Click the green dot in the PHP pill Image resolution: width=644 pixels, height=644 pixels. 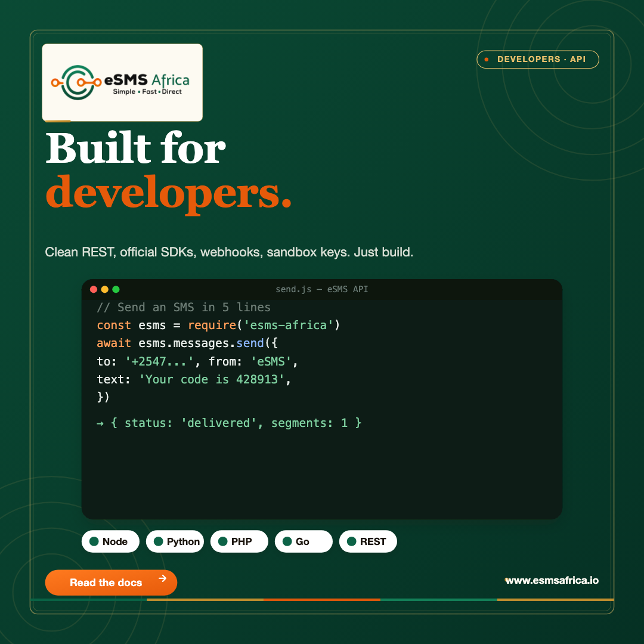(223, 541)
